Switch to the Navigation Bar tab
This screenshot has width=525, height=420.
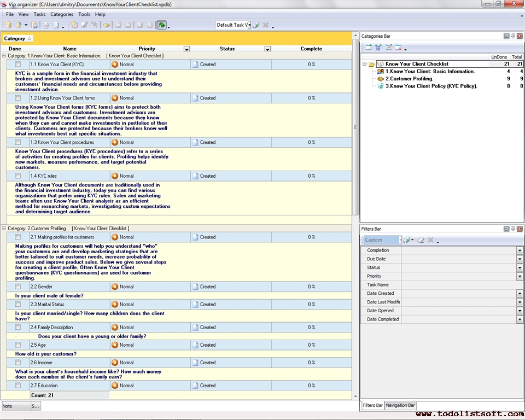(400, 405)
